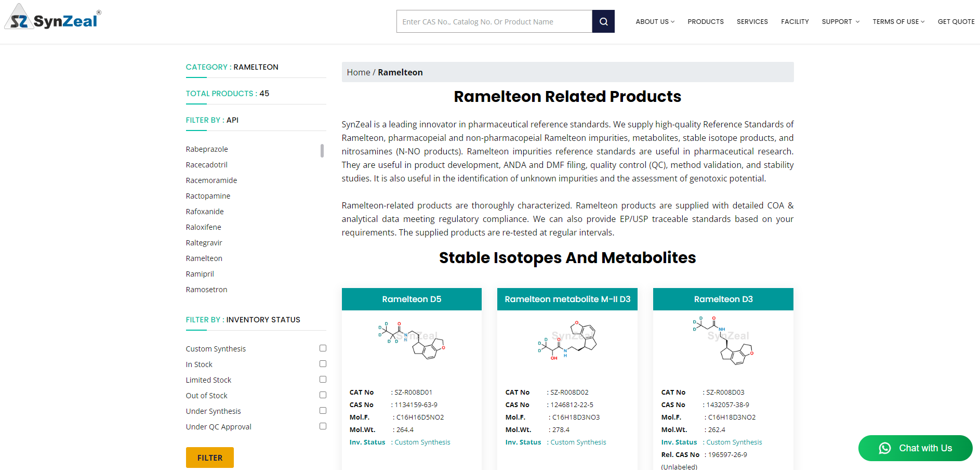This screenshot has height=470, width=980.
Task: Select Ramelteon in API list
Action: pyautogui.click(x=204, y=258)
